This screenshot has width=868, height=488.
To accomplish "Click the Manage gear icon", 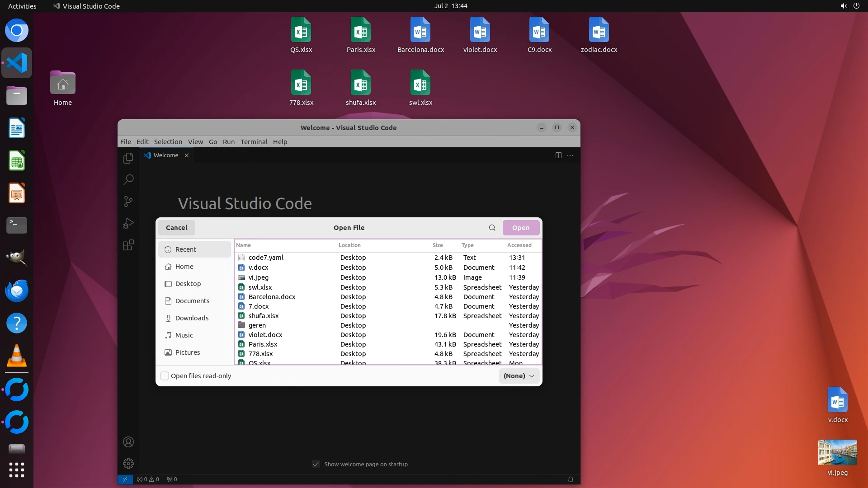I will pyautogui.click(x=128, y=464).
